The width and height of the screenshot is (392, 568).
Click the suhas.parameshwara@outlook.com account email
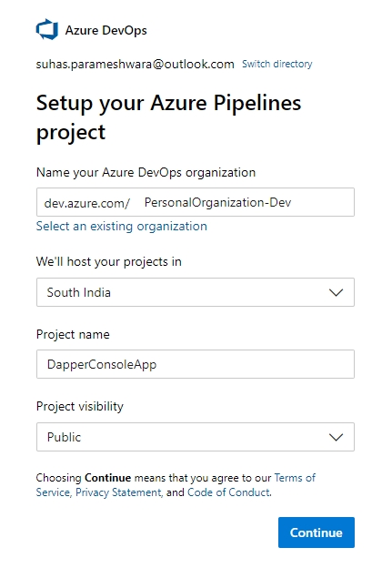point(135,64)
